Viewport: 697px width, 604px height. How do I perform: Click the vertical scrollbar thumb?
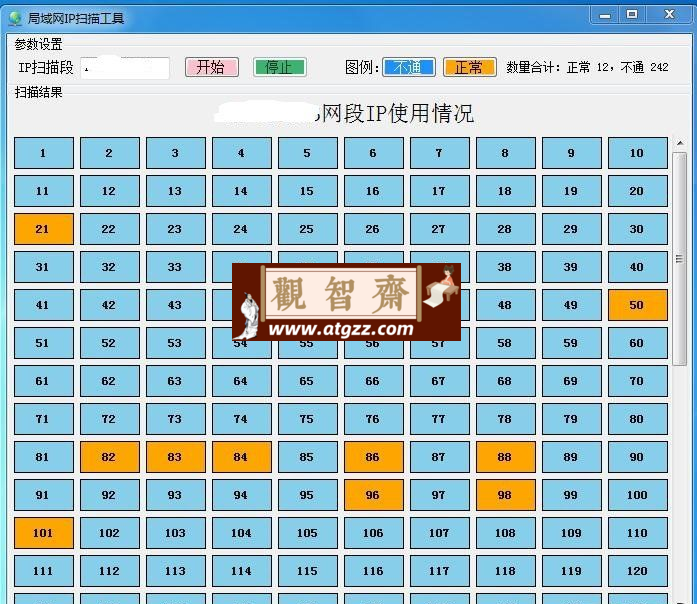pyautogui.click(x=680, y=259)
